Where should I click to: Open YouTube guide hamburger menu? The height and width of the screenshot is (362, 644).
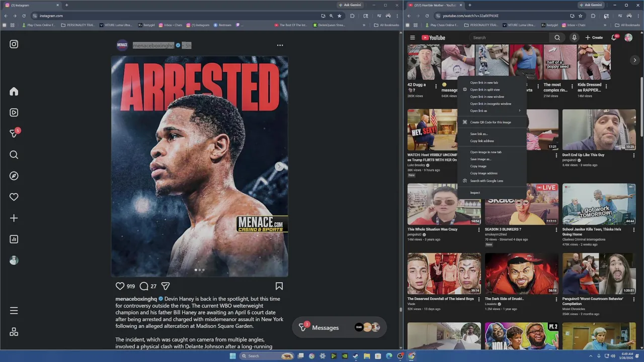point(413,38)
